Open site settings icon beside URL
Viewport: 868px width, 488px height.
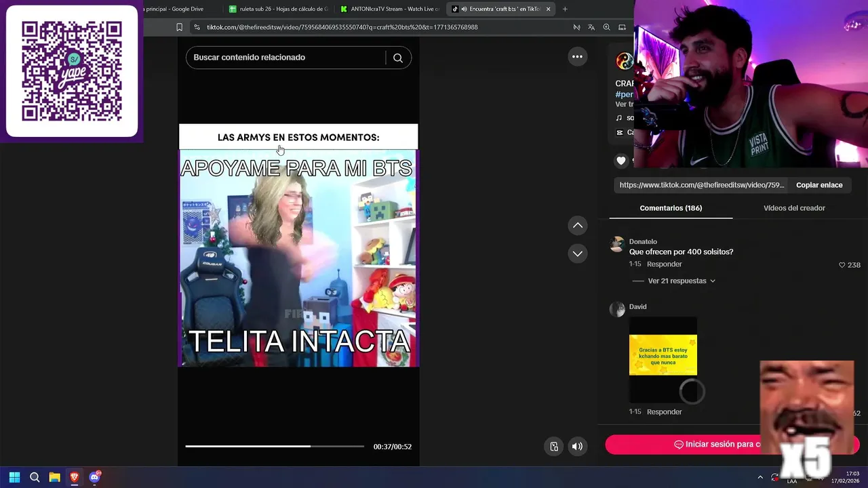coord(197,27)
